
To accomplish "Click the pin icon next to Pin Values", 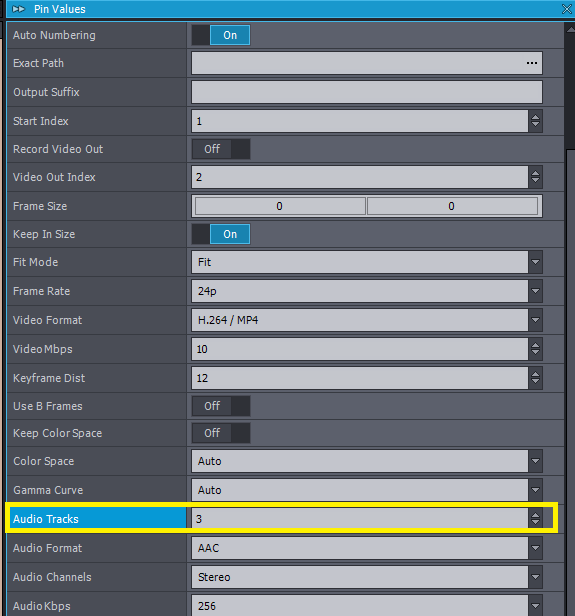I will (x=18, y=9).
